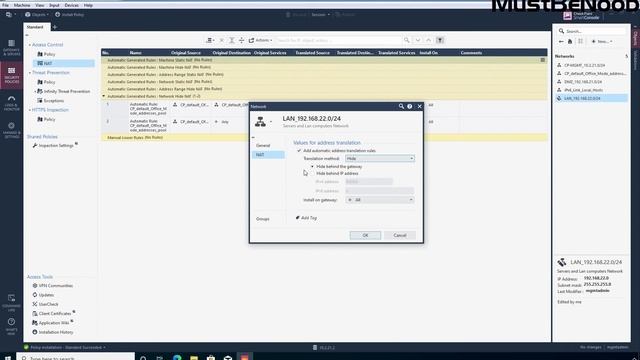Select Manual Lower Rules section row
The width and height of the screenshot is (640, 360).
click(x=324, y=138)
